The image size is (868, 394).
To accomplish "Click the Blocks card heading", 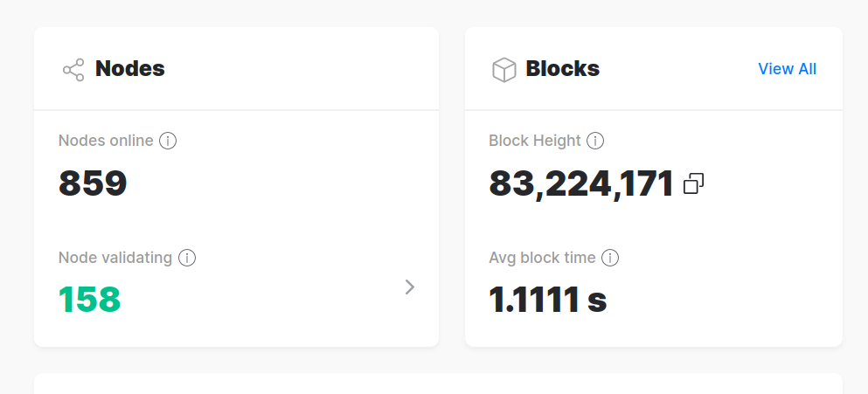I will [562, 69].
